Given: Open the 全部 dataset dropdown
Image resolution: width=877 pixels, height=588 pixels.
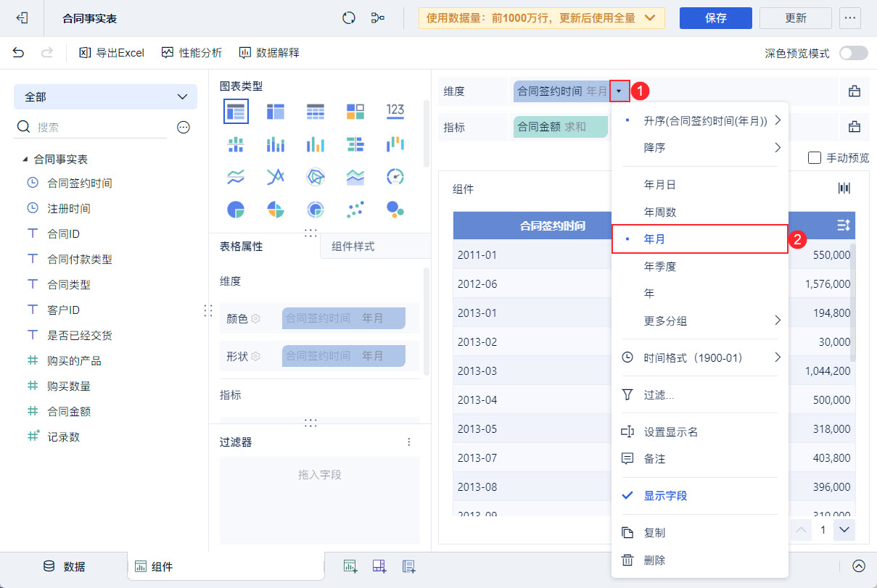Looking at the screenshot, I should tap(105, 96).
